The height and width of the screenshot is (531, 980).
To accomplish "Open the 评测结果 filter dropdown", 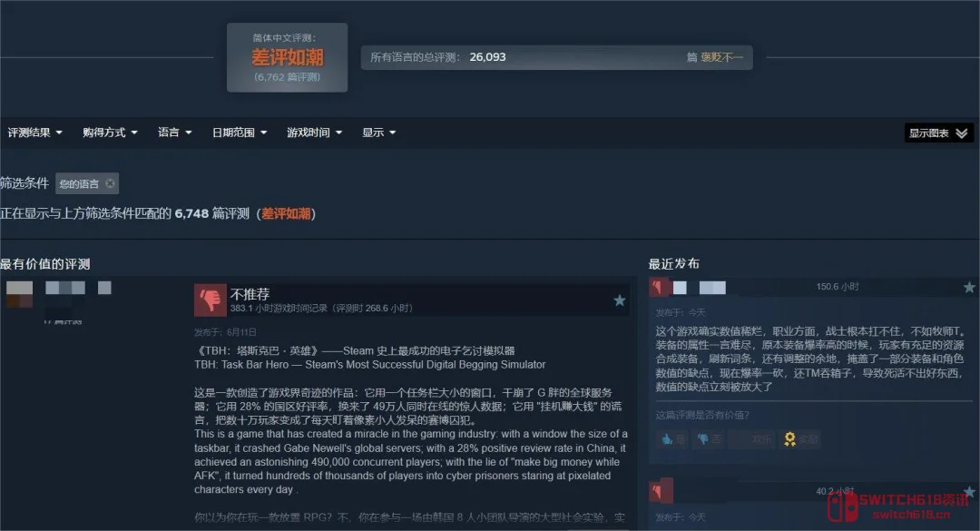I will (x=35, y=133).
